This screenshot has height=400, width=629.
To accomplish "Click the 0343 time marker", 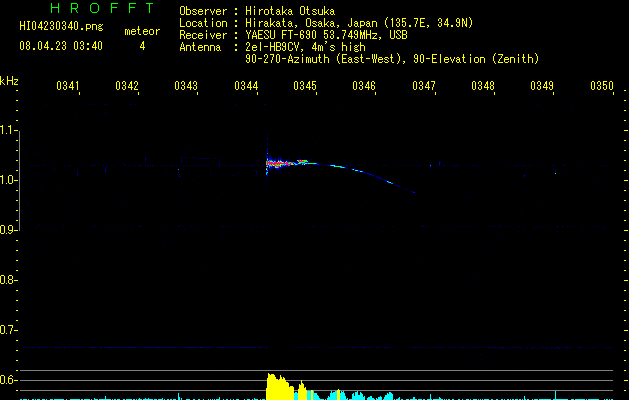I will click(x=186, y=86).
